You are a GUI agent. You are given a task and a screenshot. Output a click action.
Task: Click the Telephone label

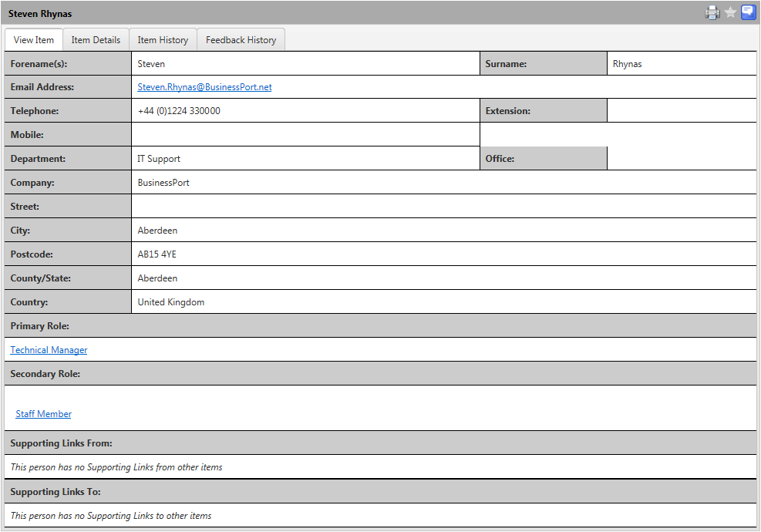click(x=35, y=111)
